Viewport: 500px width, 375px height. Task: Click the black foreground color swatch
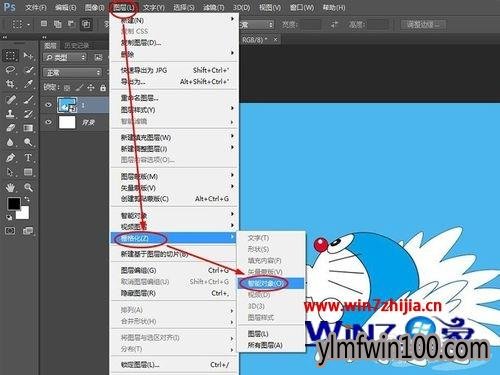point(14,203)
